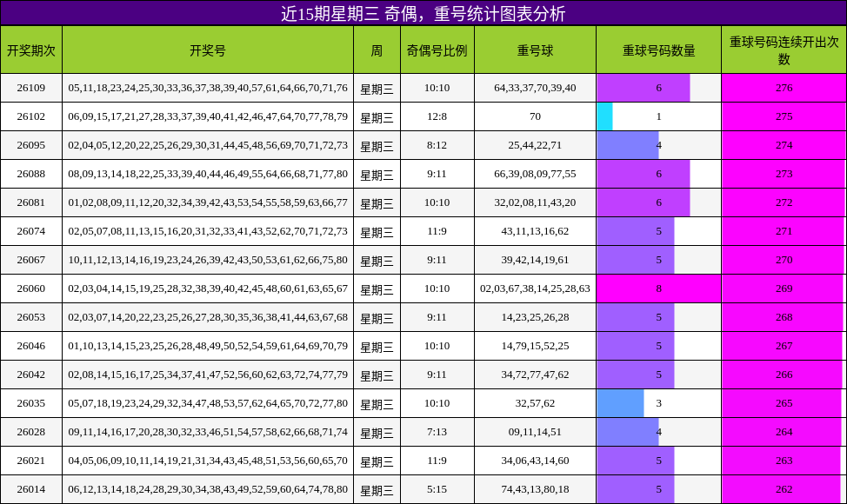
Task: Select draw period 26109
Action: tap(31, 88)
